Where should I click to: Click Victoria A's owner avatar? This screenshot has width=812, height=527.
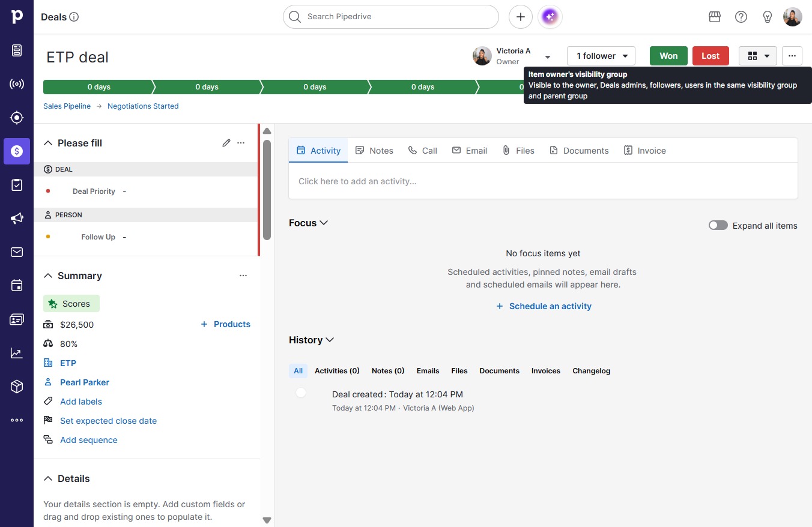pyautogui.click(x=482, y=56)
